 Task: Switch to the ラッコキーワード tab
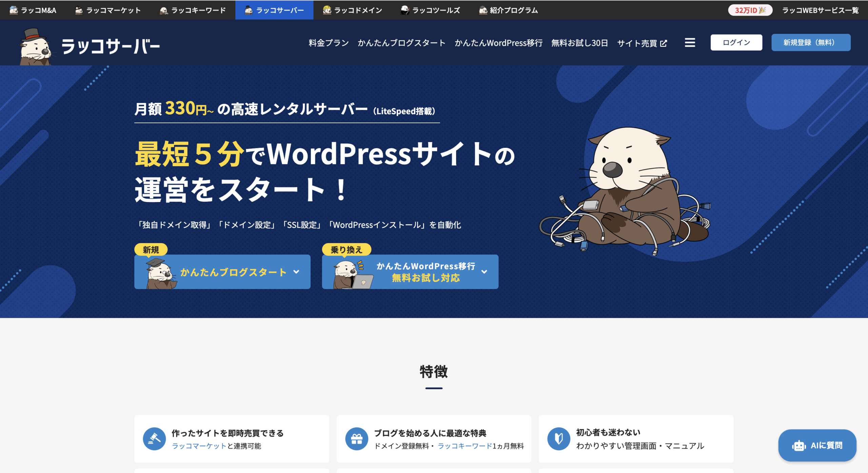pos(193,10)
